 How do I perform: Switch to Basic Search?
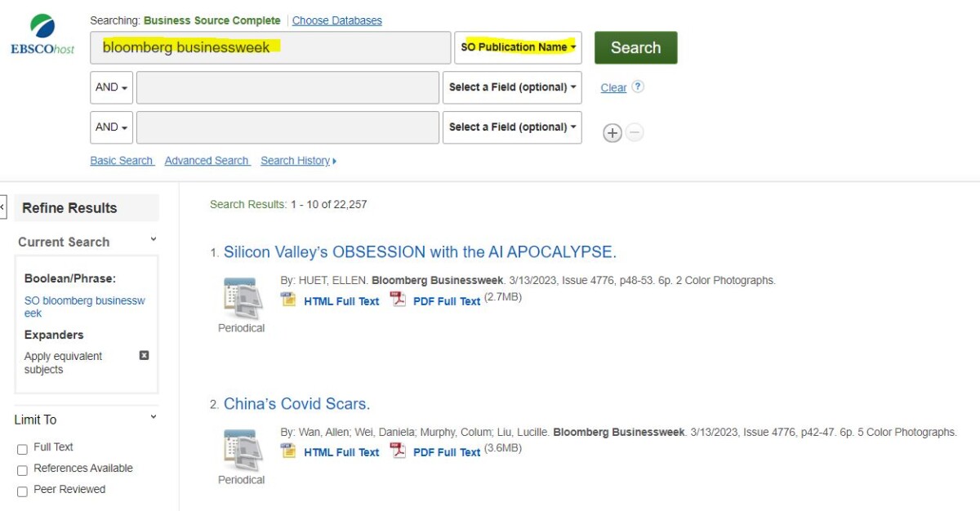click(122, 161)
